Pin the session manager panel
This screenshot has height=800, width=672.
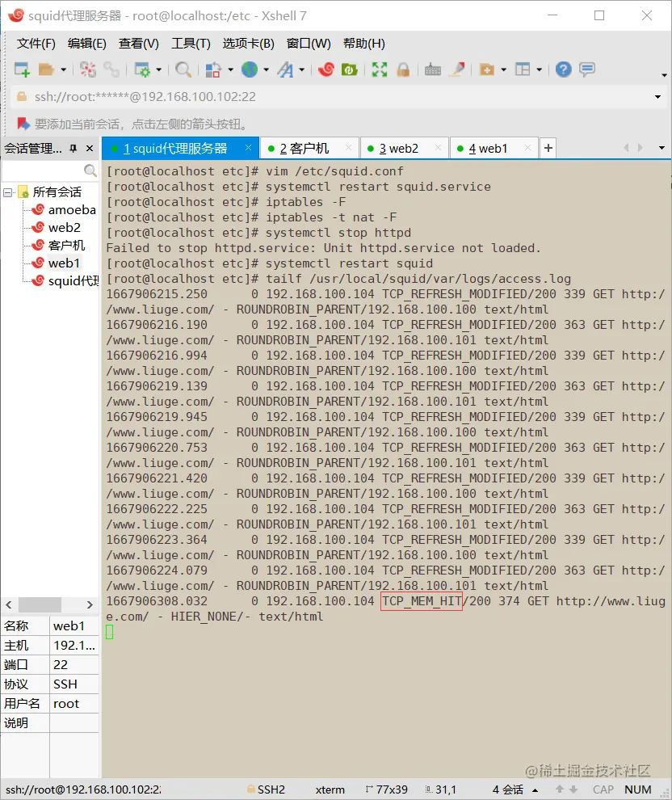pyautogui.click(x=73, y=149)
